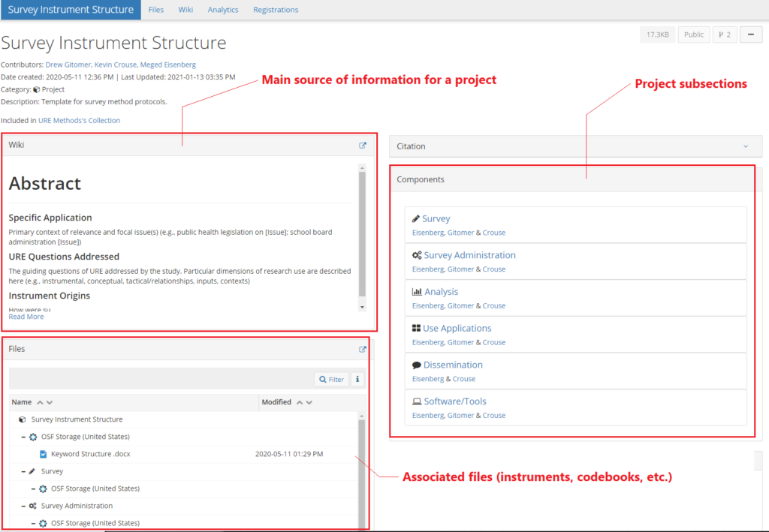Viewport: 769px width, 532px height.
Task: Collapse the top OSF Storage folder
Action: [x=23, y=437]
